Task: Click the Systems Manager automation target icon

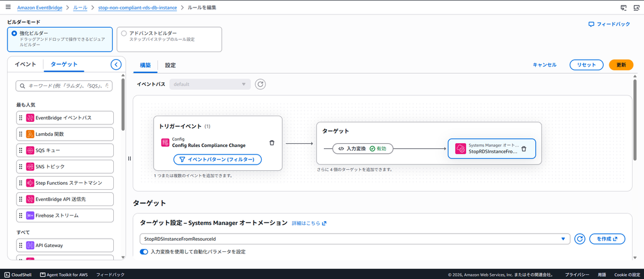Action: pyautogui.click(x=461, y=148)
